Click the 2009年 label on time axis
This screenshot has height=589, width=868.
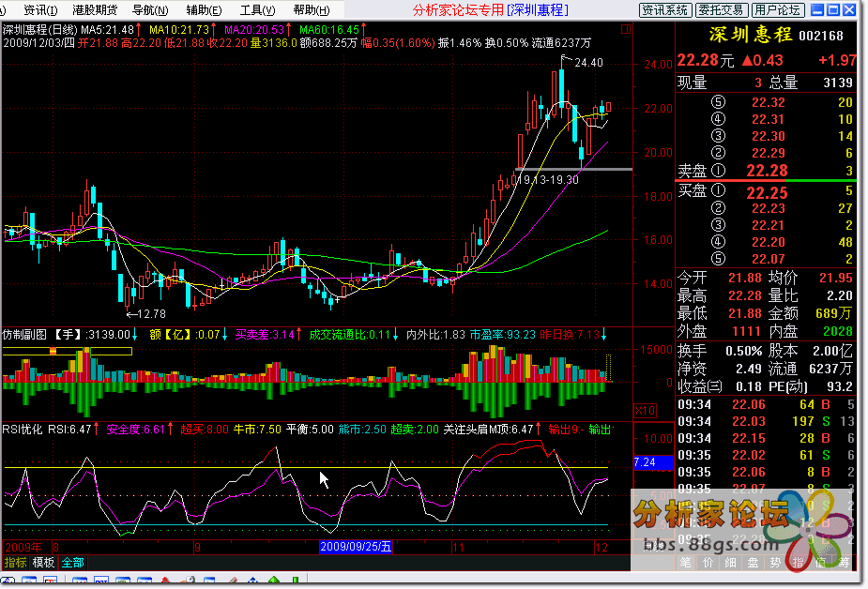[23, 548]
